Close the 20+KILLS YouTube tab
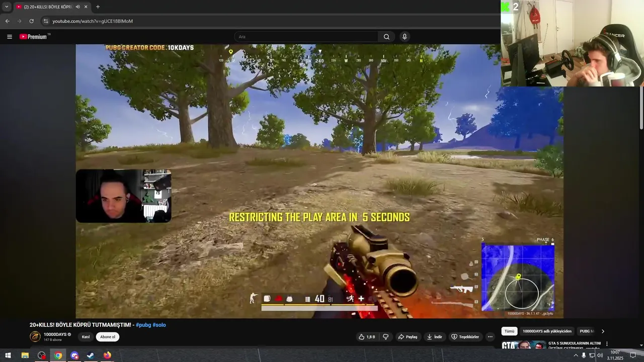Screen dimensions: 644x362 (86, 7)
